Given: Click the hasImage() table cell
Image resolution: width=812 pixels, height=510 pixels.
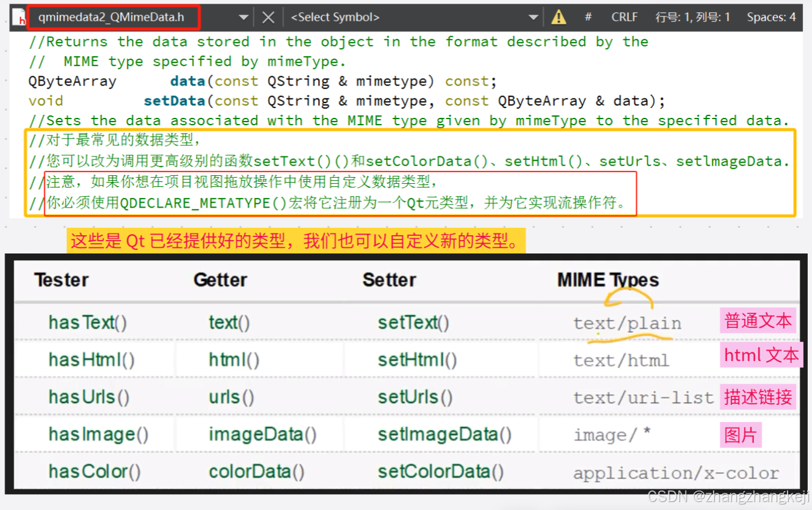Looking at the screenshot, I should (x=99, y=434).
